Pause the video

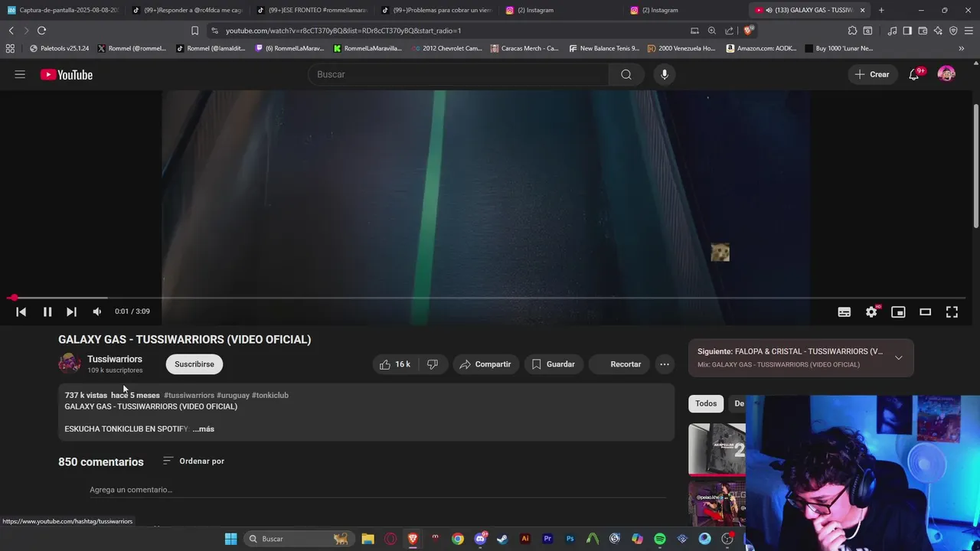click(x=47, y=311)
